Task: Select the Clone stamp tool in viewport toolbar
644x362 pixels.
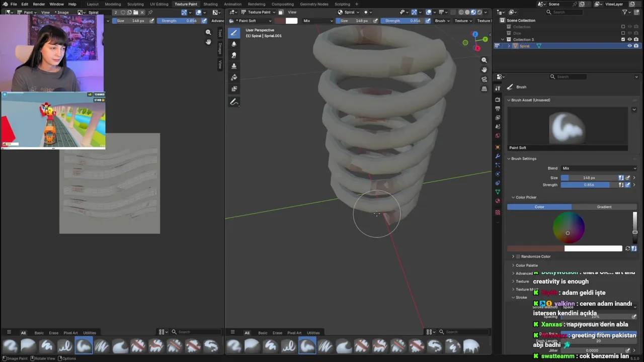Action: click(234, 66)
